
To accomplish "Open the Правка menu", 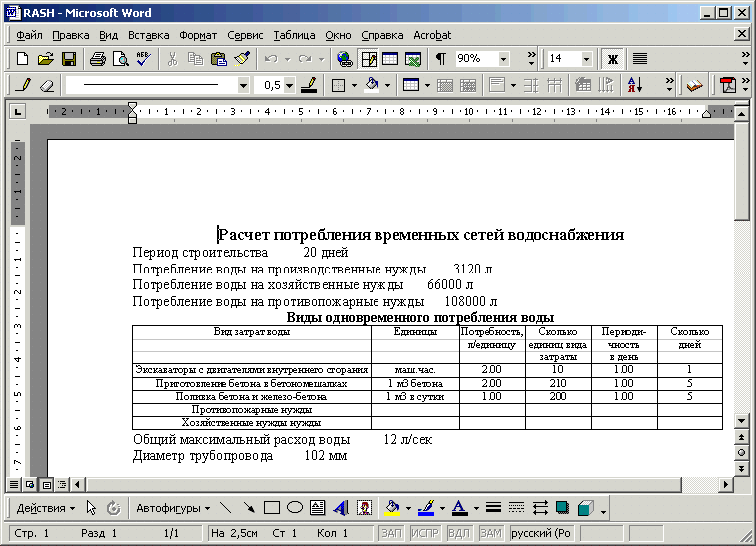I will 70,35.
